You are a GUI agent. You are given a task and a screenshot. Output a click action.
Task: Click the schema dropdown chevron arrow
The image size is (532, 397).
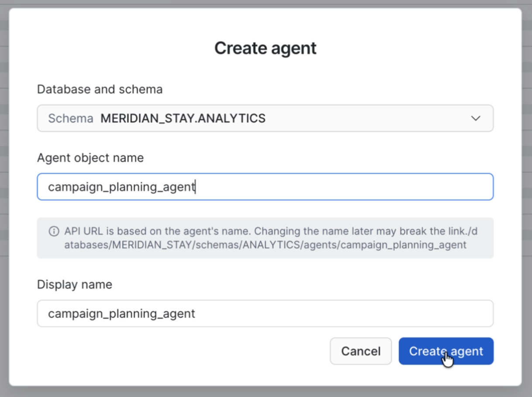pos(476,118)
